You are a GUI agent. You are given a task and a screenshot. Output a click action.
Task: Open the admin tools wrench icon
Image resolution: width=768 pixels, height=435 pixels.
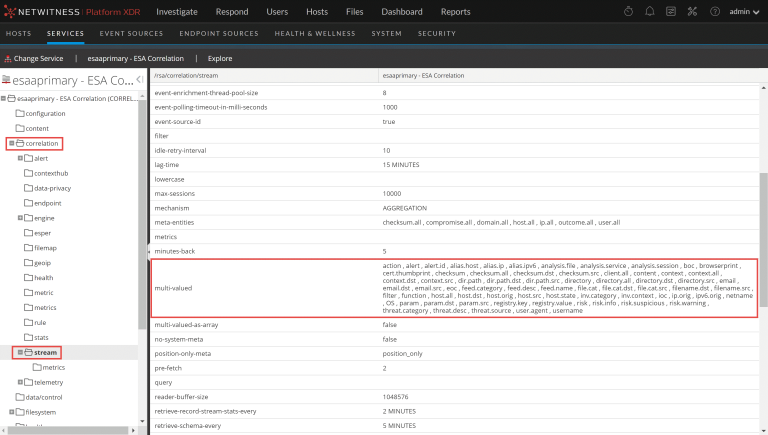(692, 11)
